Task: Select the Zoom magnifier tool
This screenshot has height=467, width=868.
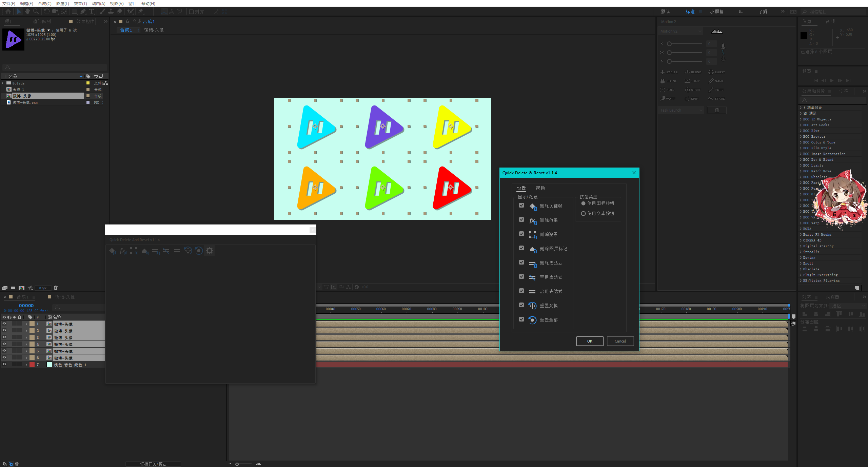Action: [x=36, y=12]
